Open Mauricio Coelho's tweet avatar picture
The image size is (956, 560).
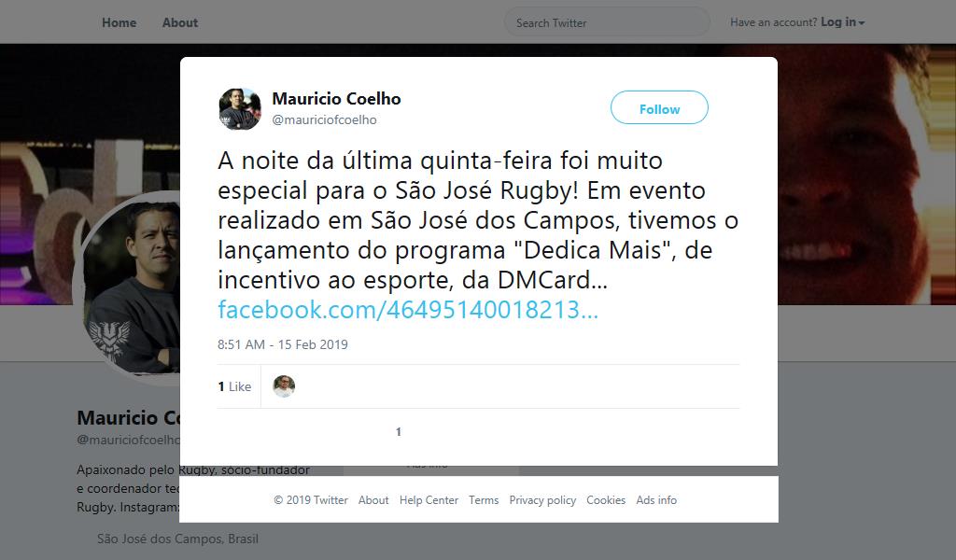(240, 109)
